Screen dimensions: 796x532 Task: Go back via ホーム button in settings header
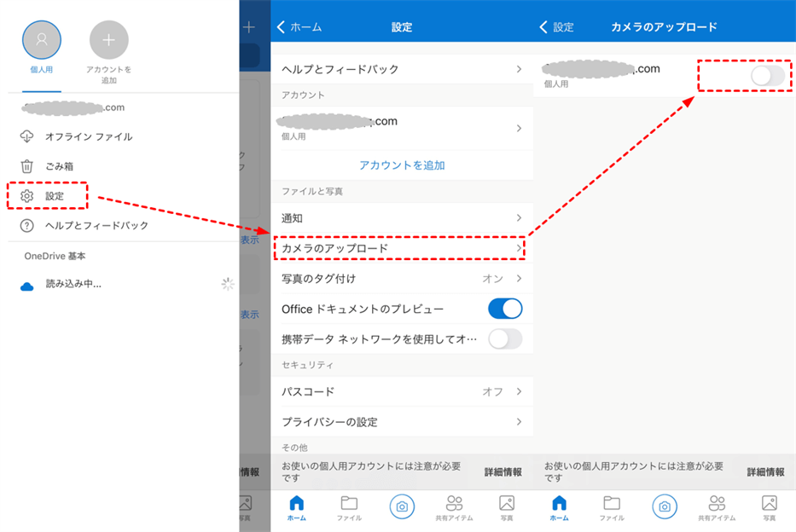point(299,27)
